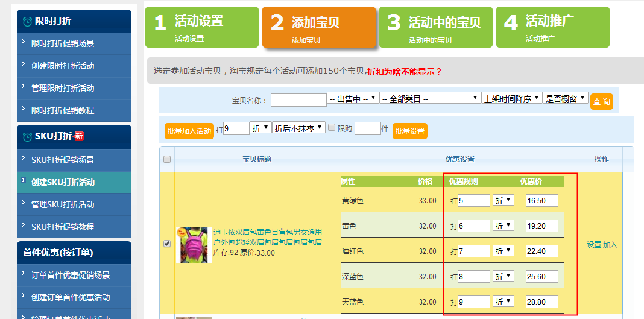The image size is (644, 319).
Task: Focus the 宝贝名称 search input field
Action: (x=298, y=99)
